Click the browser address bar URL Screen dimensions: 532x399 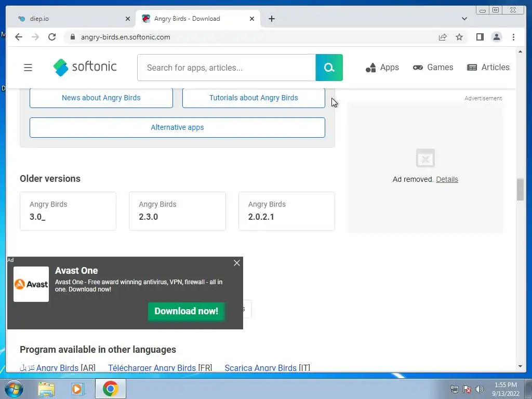point(126,37)
